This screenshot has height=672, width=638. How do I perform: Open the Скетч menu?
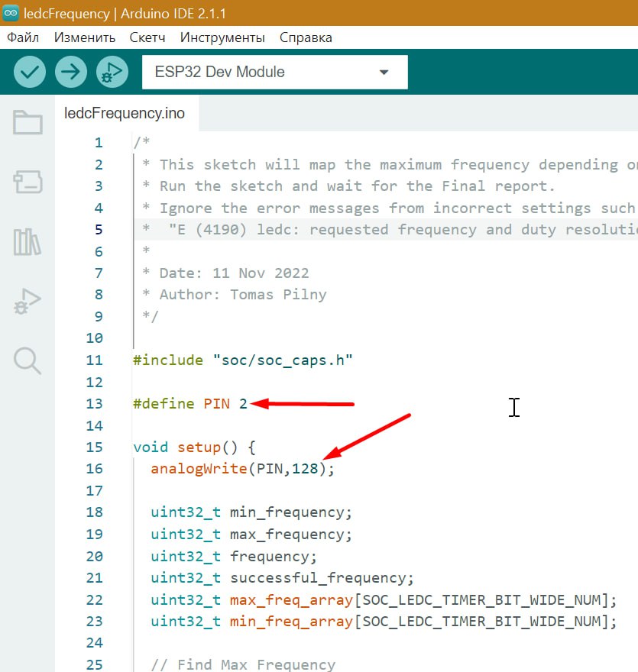point(147,37)
